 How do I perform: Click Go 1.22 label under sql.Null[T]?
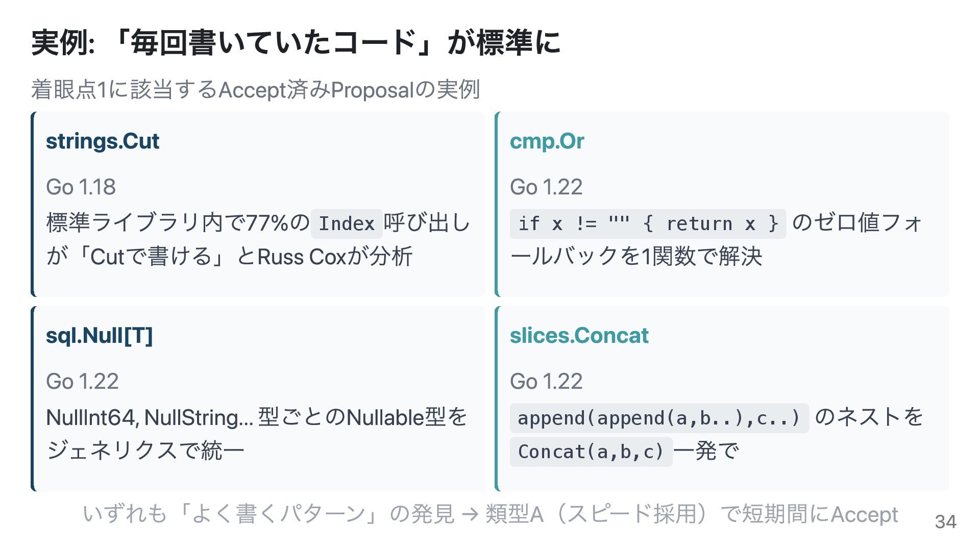[82, 382]
